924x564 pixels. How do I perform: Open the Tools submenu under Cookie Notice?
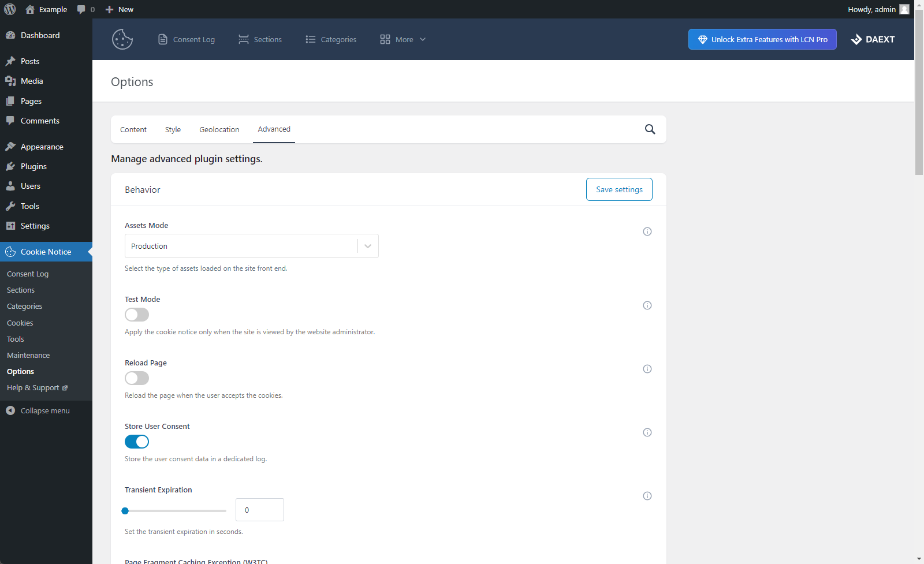pyautogui.click(x=16, y=339)
